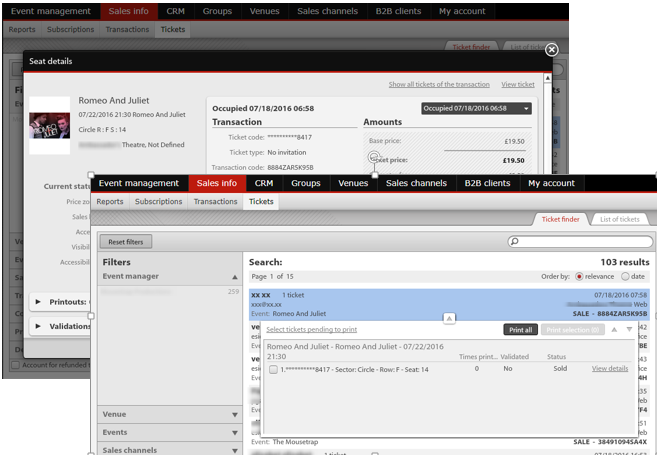Select the relevance order option

tap(579, 277)
